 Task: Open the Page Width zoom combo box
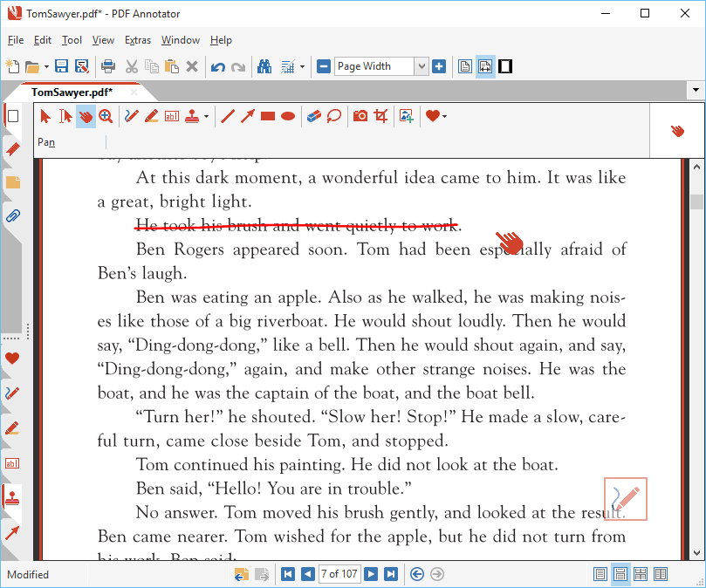(x=381, y=66)
